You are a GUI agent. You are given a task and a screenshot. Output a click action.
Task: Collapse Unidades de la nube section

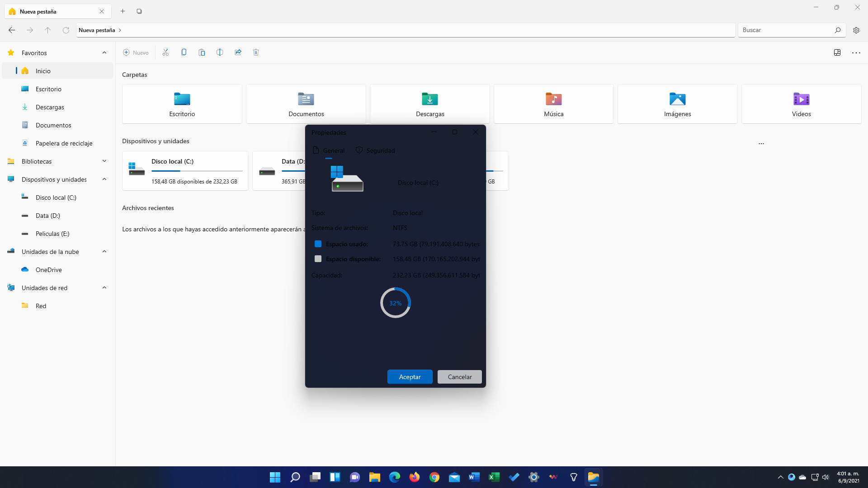(x=104, y=252)
